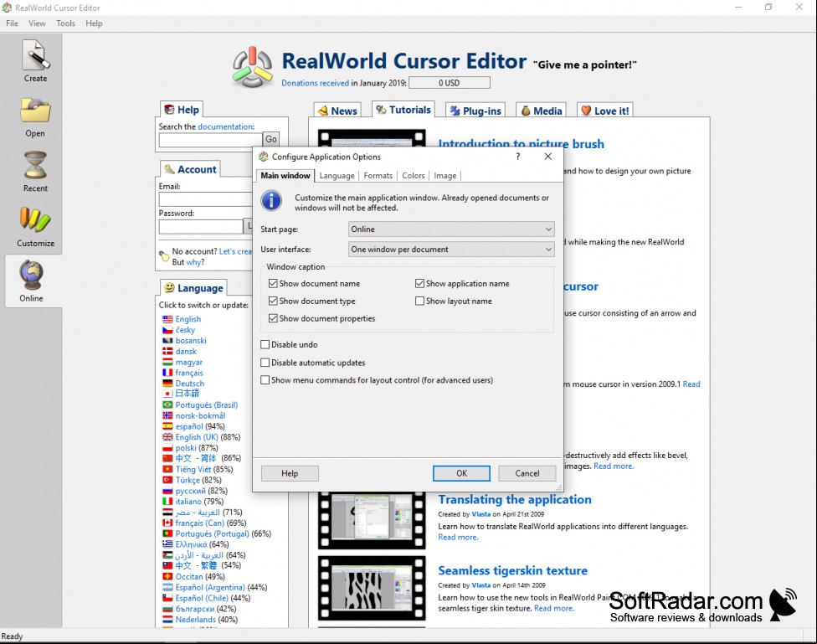Click the Norwegian flag beside norsk-bokmål
The height and width of the screenshot is (644, 817).
pyautogui.click(x=167, y=415)
